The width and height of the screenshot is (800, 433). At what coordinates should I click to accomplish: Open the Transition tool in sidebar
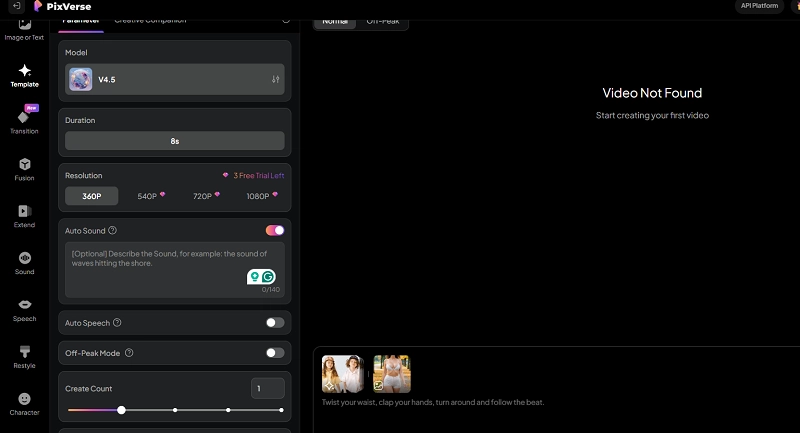(24, 121)
